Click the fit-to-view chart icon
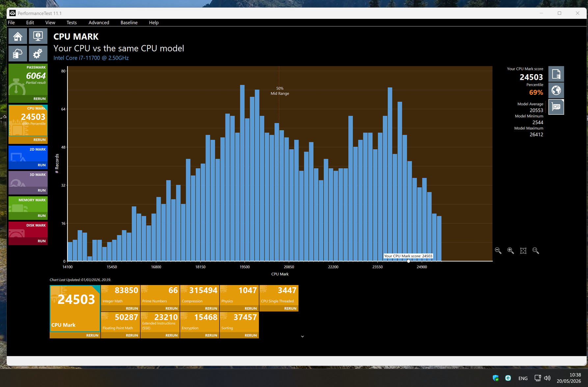Image resolution: width=588 pixels, height=387 pixels. 523,251
